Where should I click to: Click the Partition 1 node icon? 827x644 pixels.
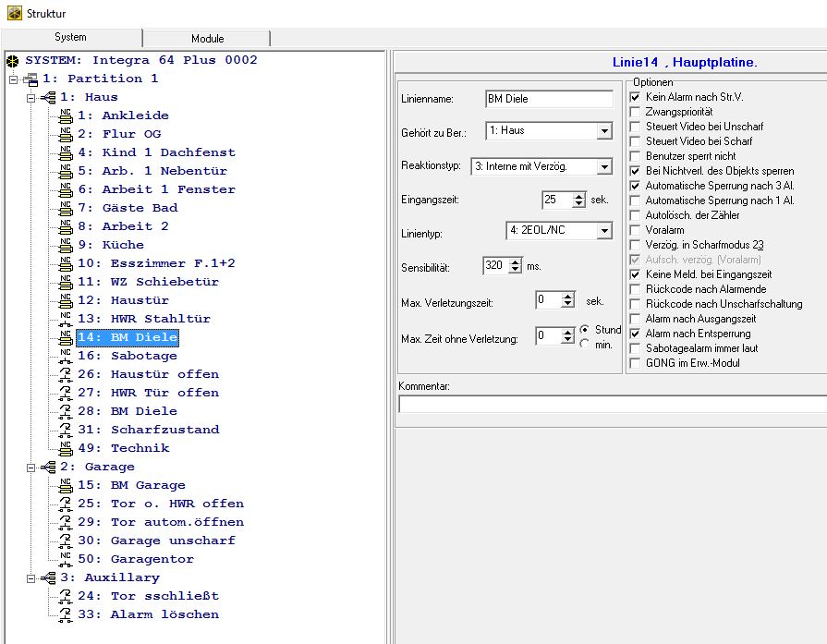pyautogui.click(x=30, y=79)
